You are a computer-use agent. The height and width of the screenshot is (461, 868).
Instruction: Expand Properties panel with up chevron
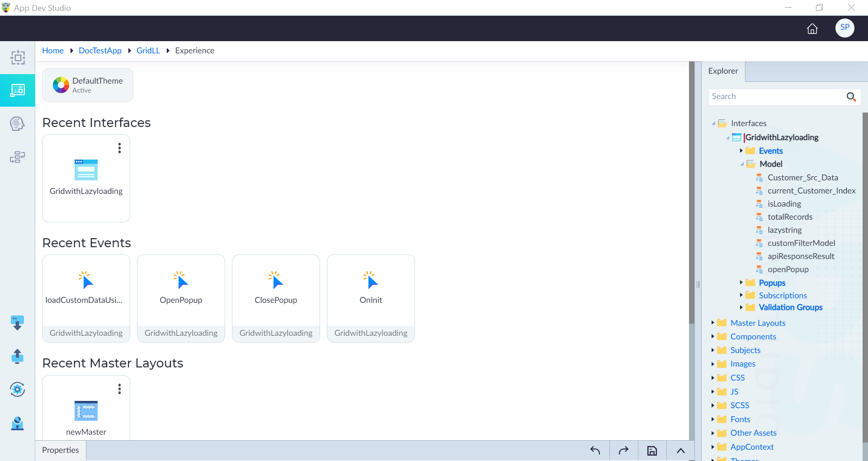coord(680,451)
